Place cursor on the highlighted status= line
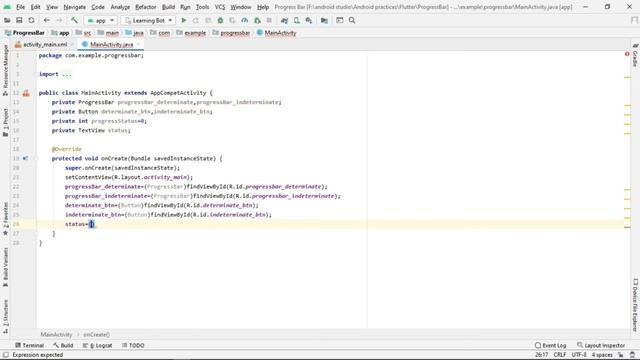Image resolution: width=640 pixels, height=360 pixels. [x=333, y=224]
